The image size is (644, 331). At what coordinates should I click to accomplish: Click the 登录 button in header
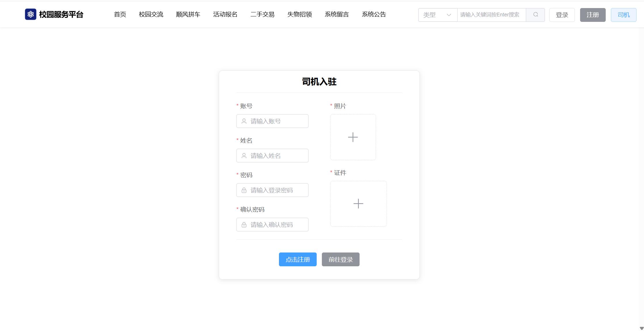pyautogui.click(x=562, y=15)
